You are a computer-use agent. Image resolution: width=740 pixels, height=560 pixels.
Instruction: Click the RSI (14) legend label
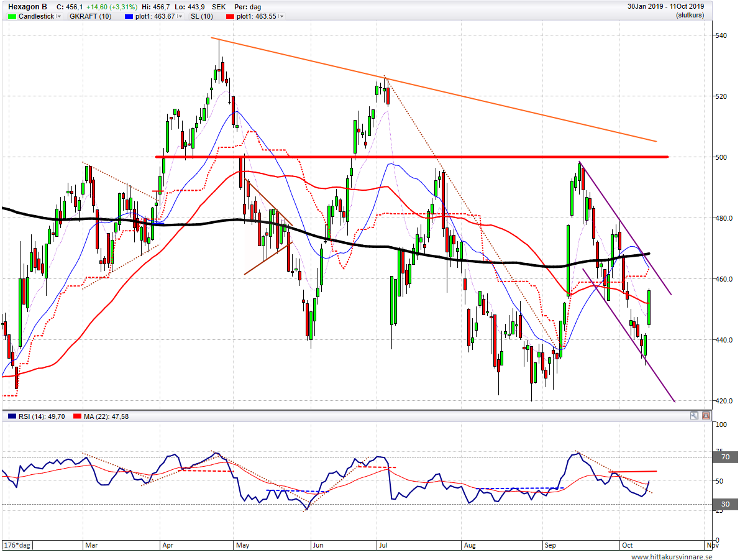42,416
